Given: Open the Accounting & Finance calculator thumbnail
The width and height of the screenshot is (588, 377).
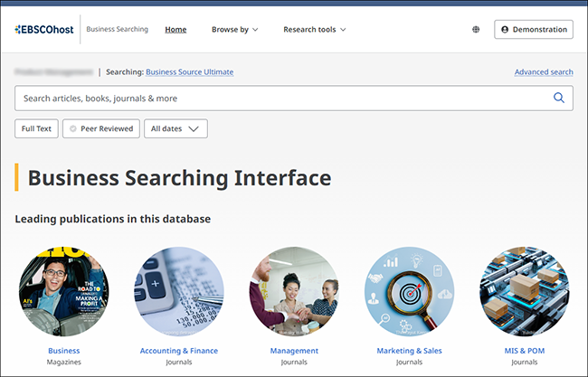Looking at the screenshot, I should click(x=179, y=291).
